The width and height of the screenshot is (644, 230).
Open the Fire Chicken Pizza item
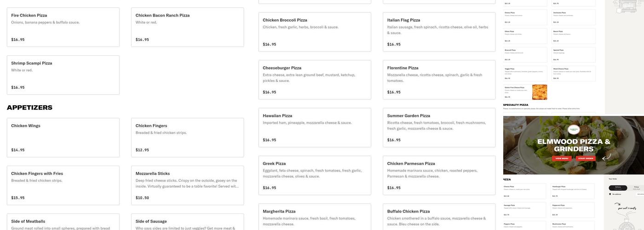63,27
